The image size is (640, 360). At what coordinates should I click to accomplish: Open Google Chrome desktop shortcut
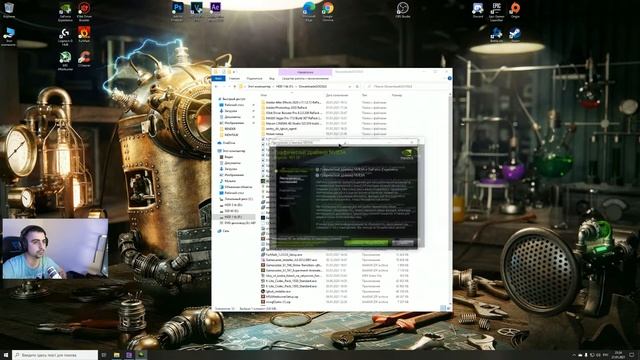click(328, 11)
